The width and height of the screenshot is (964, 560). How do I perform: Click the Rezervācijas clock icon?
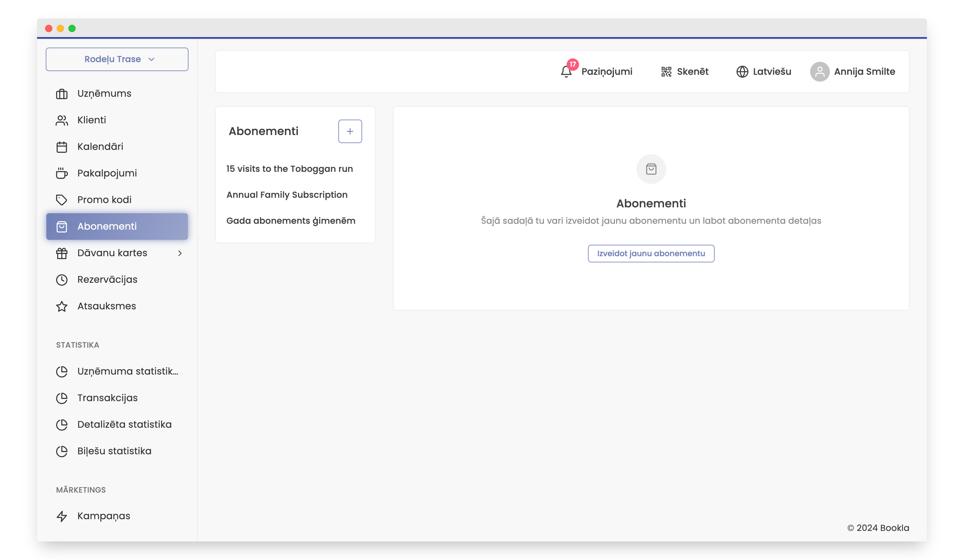coord(61,280)
